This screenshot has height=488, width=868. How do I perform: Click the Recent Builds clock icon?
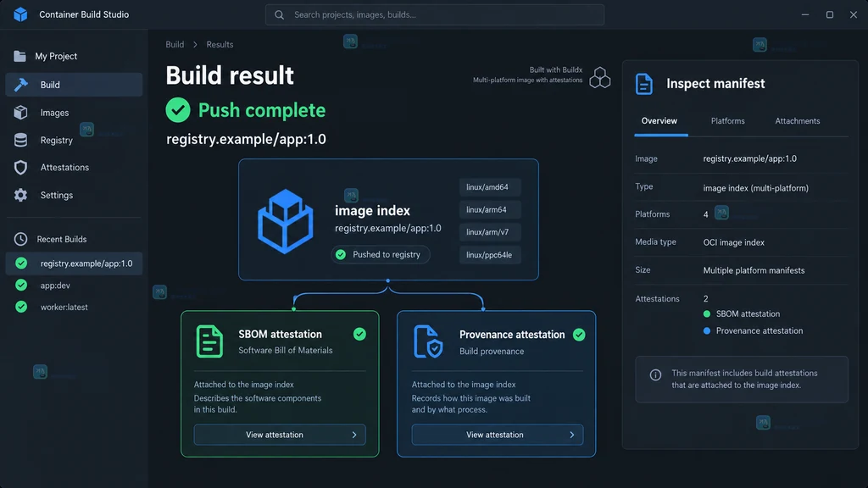(20, 239)
